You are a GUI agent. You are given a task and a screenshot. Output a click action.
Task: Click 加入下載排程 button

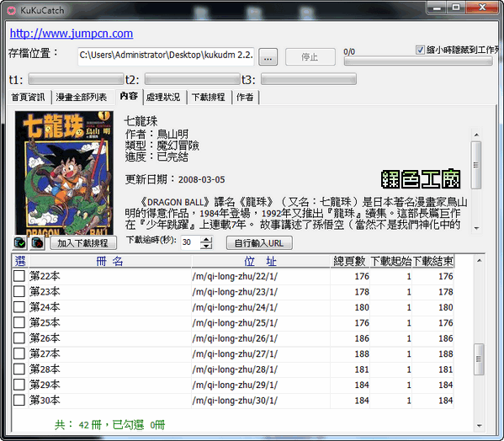pyautogui.click(x=83, y=243)
